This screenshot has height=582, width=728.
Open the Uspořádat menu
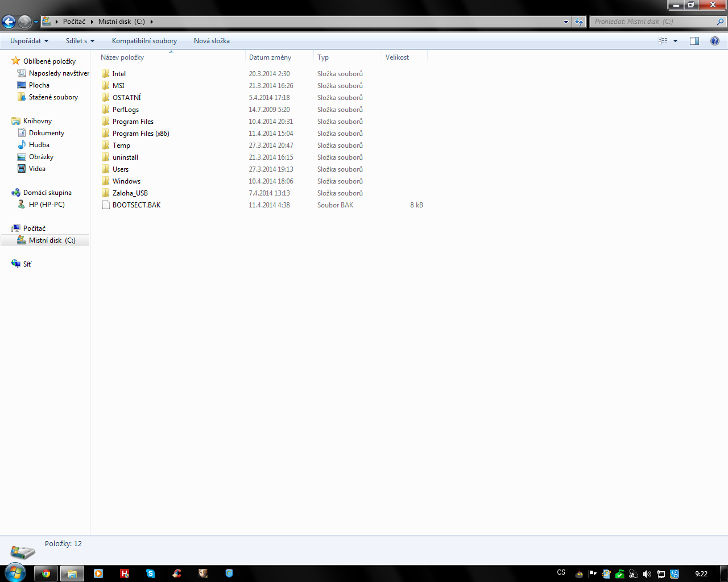pos(30,41)
